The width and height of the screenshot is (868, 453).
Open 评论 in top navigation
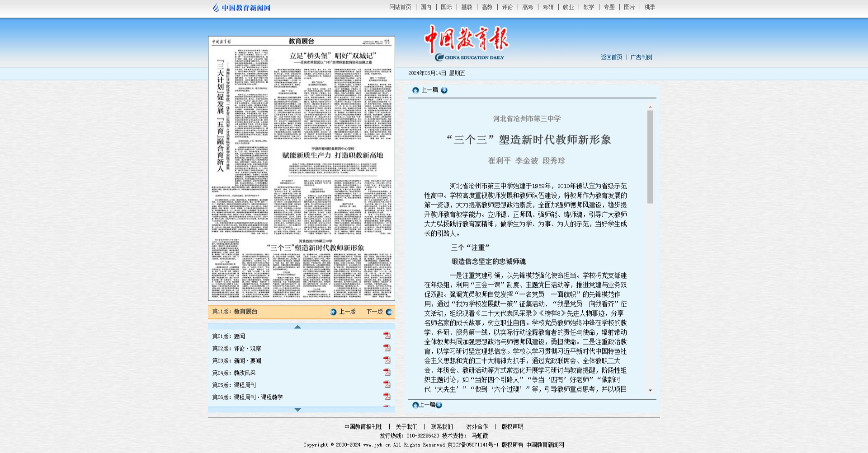pyautogui.click(x=507, y=7)
